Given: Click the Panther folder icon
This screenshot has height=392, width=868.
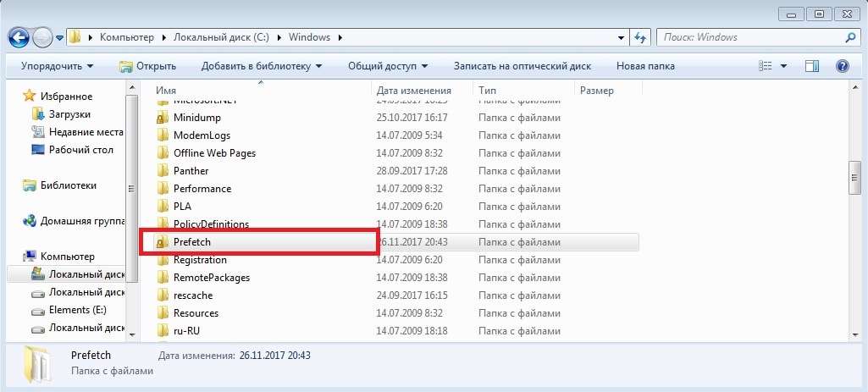Looking at the screenshot, I should point(163,170).
